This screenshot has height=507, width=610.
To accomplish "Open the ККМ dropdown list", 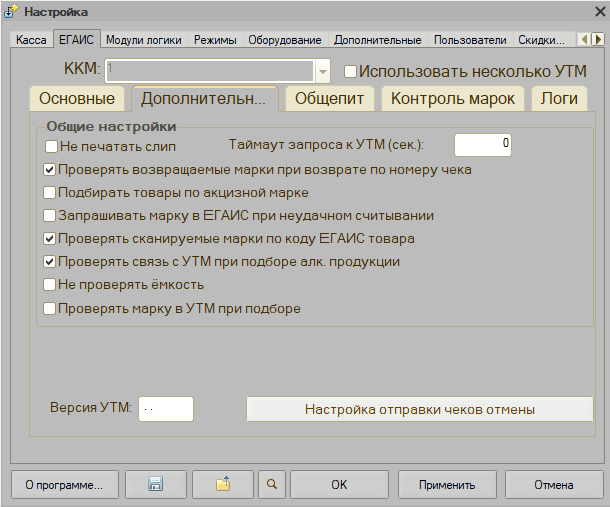I will coord(322,71).
